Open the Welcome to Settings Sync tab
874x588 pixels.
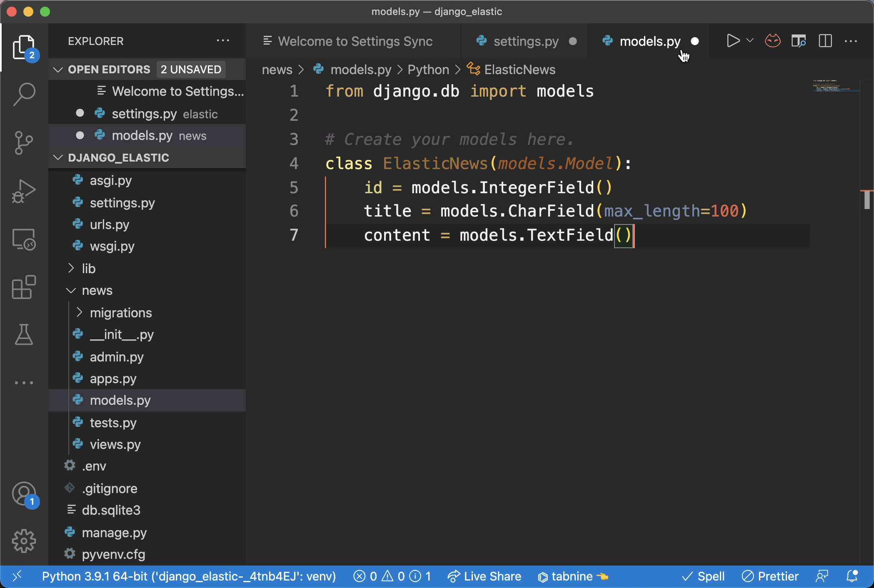(x=355, y=41)
